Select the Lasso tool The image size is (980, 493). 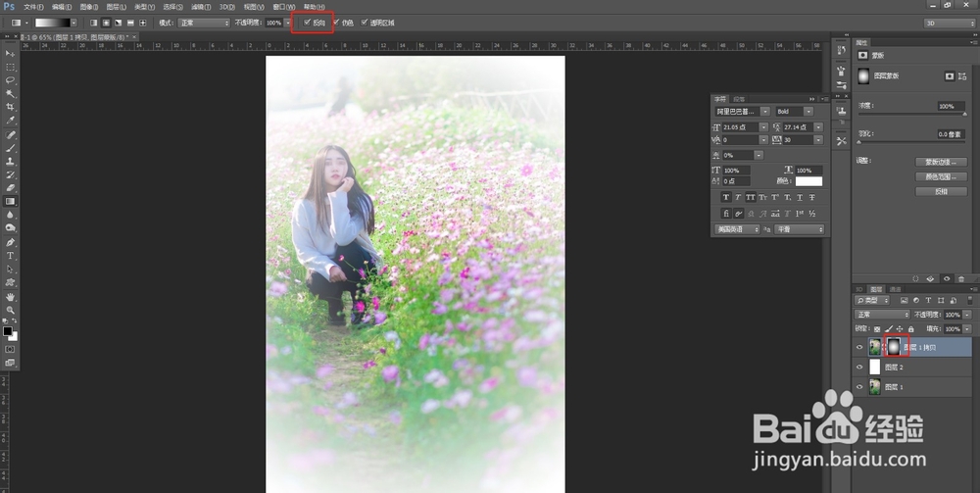(10, 80)
